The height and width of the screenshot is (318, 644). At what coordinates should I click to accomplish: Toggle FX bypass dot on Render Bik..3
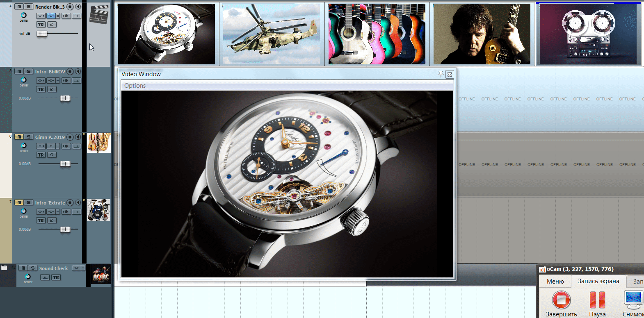(58, 16)
